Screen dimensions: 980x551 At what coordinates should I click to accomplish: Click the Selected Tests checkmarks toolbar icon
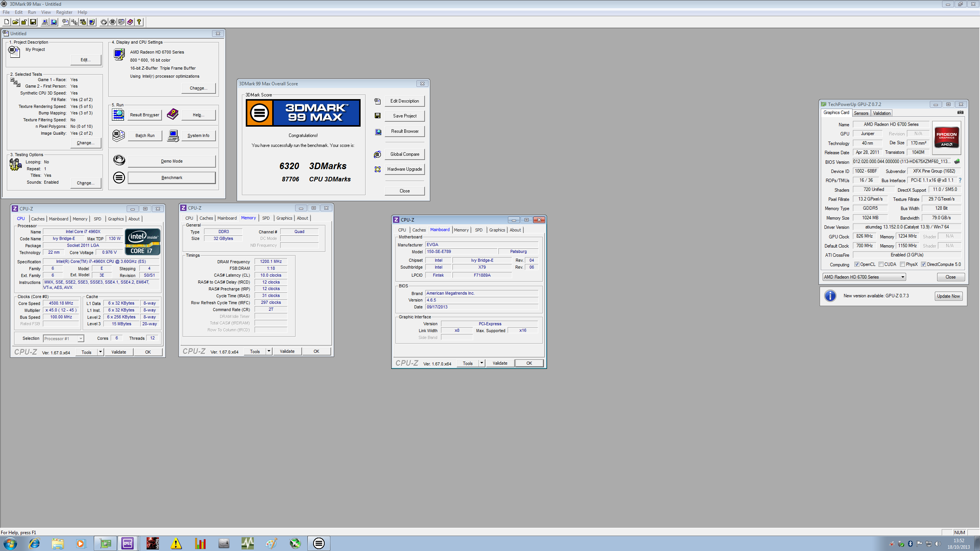(74, 22)
